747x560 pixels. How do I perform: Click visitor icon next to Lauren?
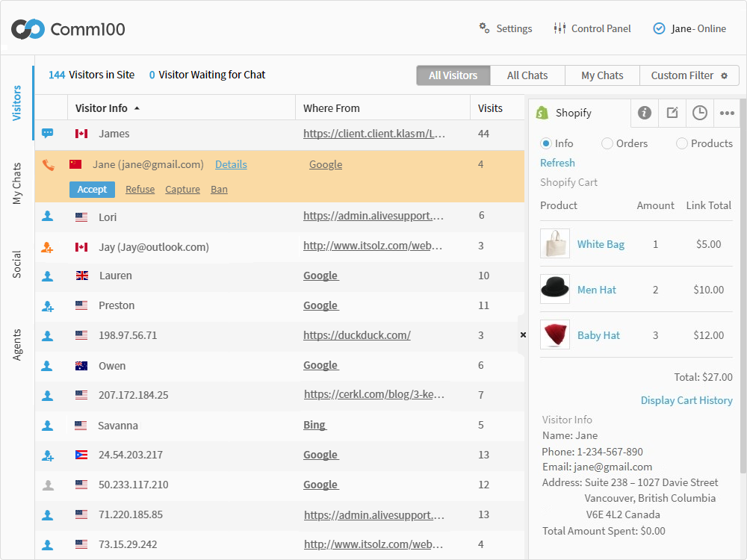point(47,276)
